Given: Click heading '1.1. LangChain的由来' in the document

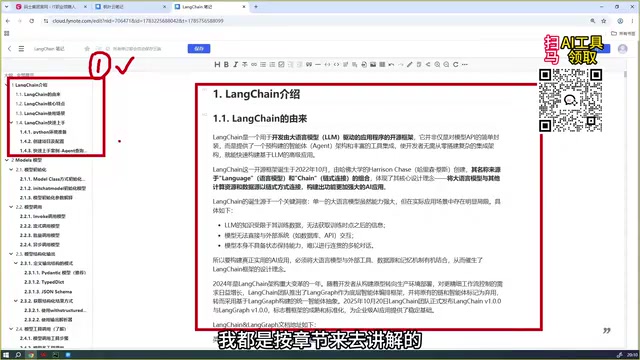Looking at the screenshot, I should tap(260, 119).
